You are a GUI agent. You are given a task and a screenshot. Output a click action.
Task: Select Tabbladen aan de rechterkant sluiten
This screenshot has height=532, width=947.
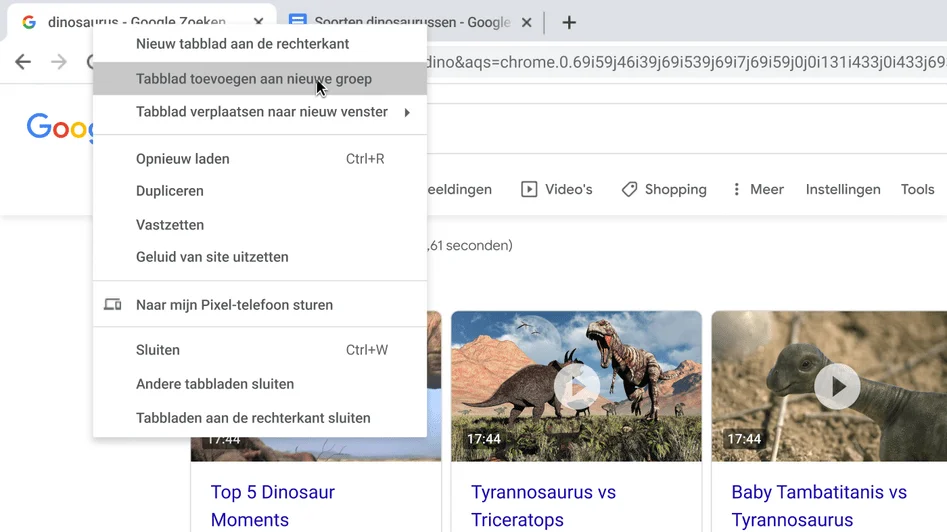[x=260, y=418]
